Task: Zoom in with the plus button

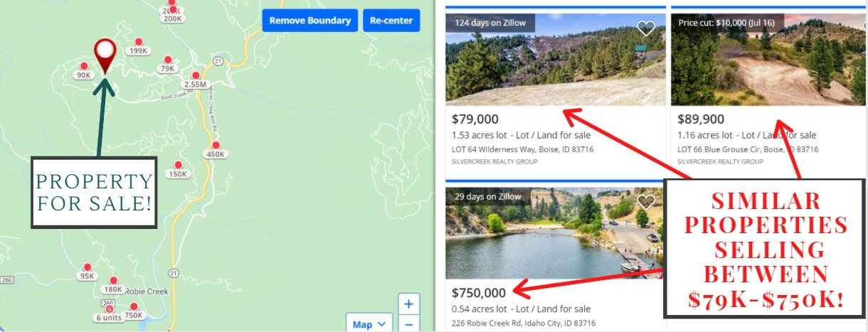Action: 408,304
